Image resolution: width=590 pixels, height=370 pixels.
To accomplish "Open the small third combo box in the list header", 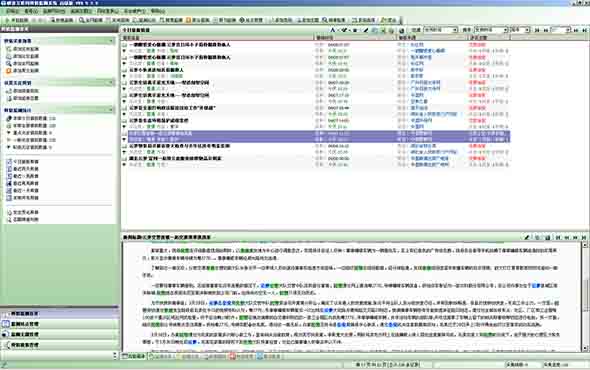I will coord(520,30).
